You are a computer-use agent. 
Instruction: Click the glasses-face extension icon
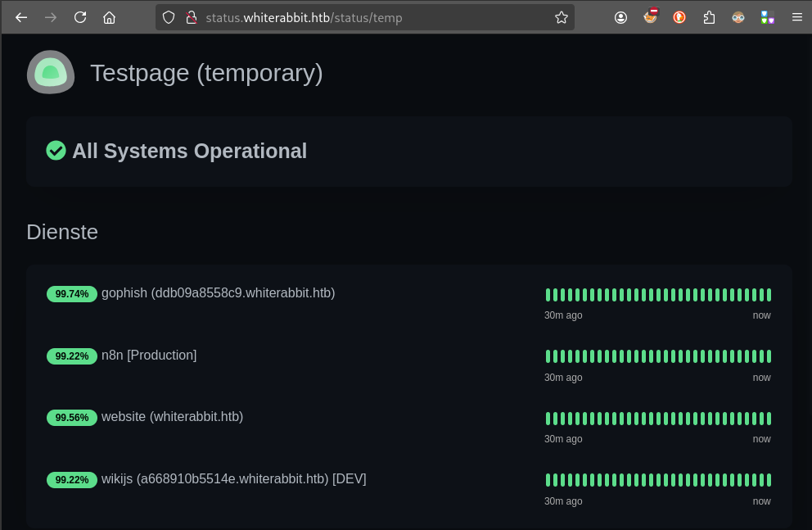click(x=738, y=17)
